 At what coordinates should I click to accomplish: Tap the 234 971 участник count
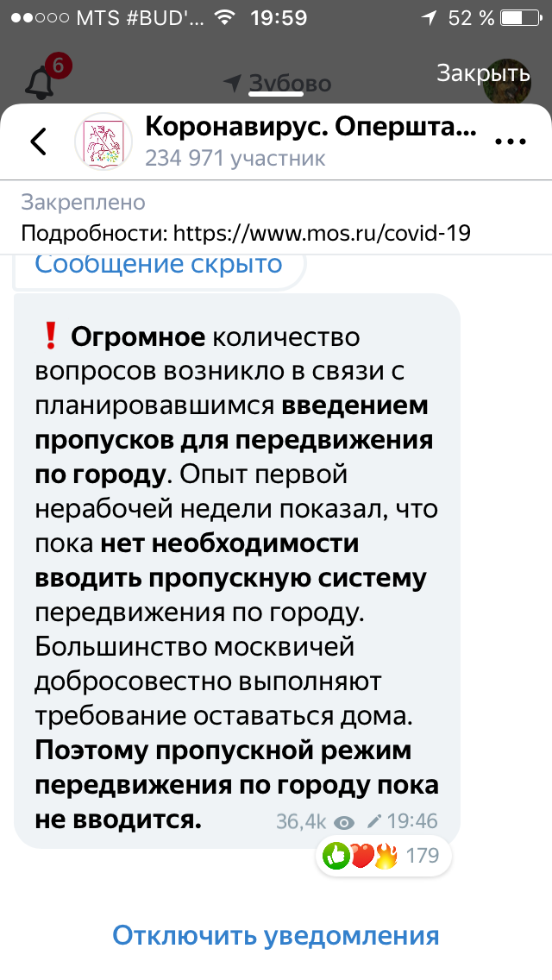click(235, 158)
